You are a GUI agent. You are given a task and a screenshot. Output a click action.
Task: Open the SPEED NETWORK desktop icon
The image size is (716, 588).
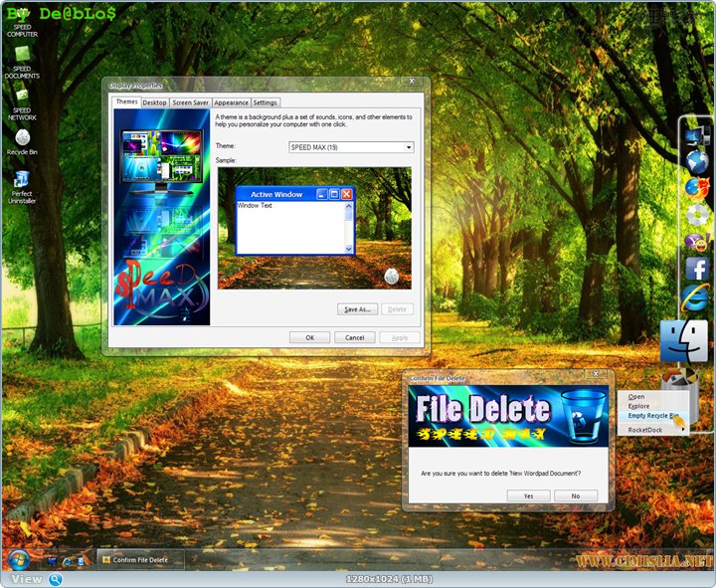(22, 103)
